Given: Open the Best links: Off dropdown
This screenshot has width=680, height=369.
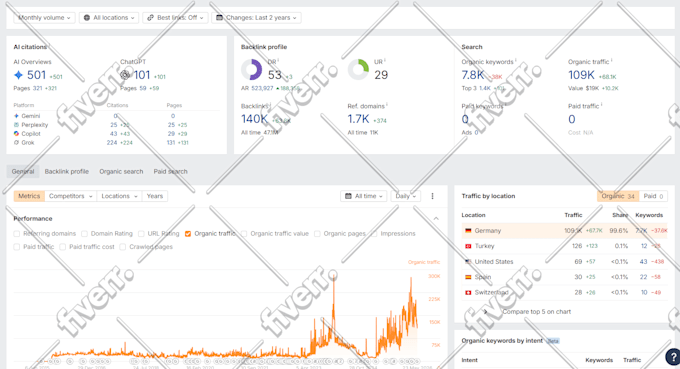Looking at the screenshot, I should pos(175,18).
